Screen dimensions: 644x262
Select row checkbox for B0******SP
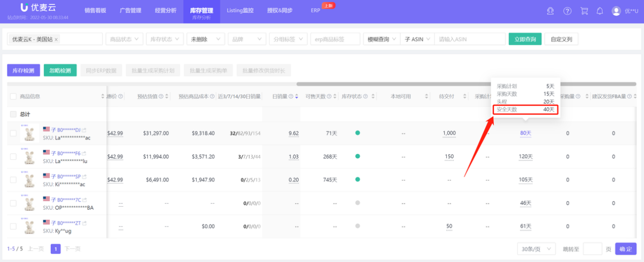13,180
